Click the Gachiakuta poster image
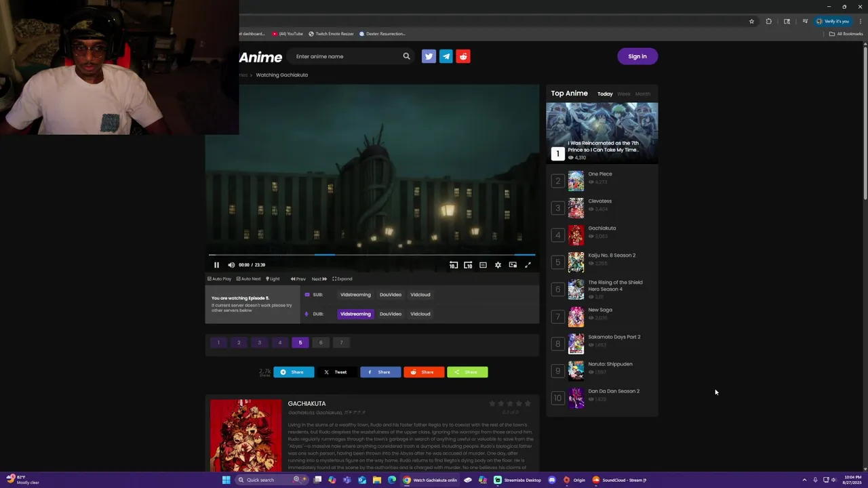This screenshot has width=868, height=488. (245, 435)
